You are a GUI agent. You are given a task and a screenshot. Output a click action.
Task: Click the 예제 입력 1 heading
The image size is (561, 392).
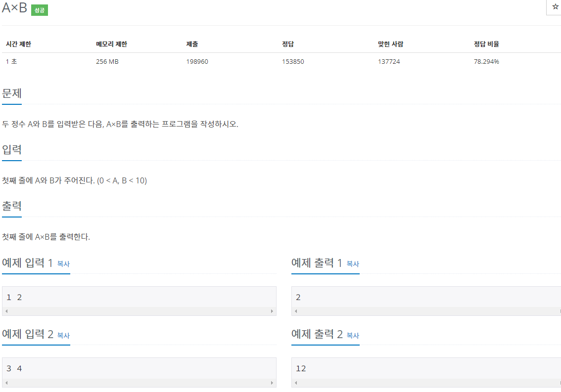(28, 263)
